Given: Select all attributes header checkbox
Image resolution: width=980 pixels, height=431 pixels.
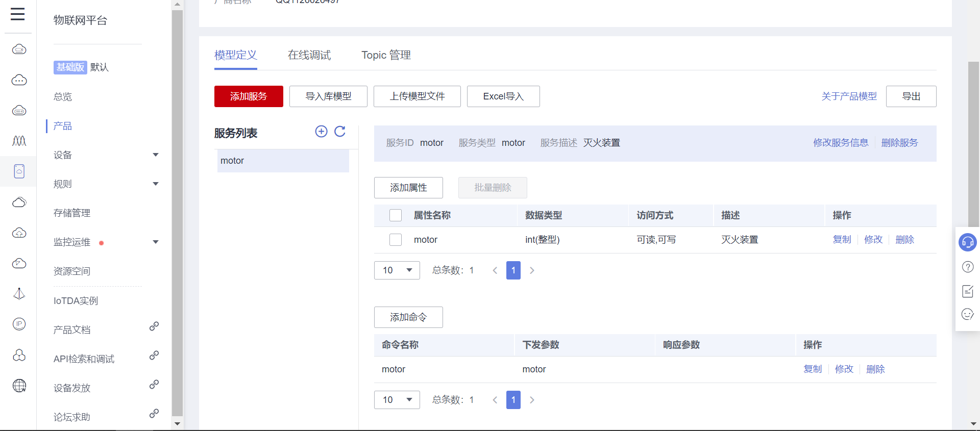Looking at the screenshot, I should pos(396,215).
